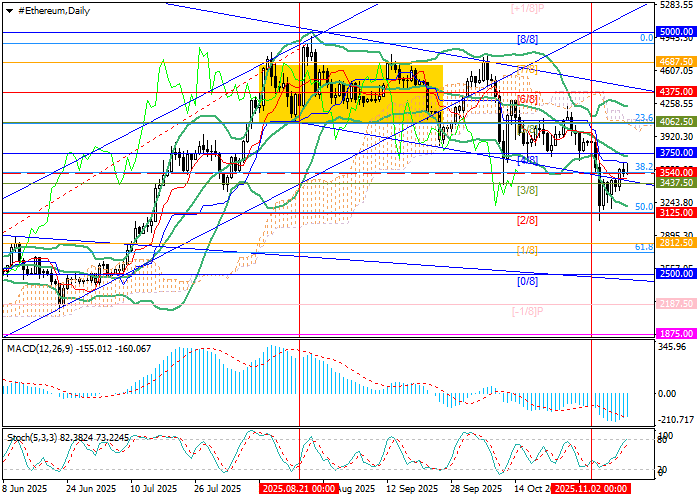Click the 3125.00 red price label
This screenshot has height=500, width=700.
pos(677,213)
